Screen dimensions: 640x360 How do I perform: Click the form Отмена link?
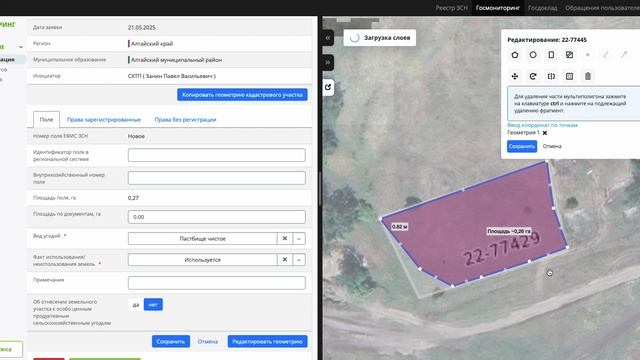[x=208, y=341]
